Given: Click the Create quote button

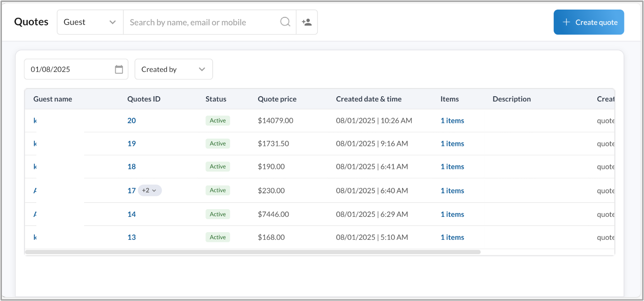Looking at the screenshot, I should [589, 22].
